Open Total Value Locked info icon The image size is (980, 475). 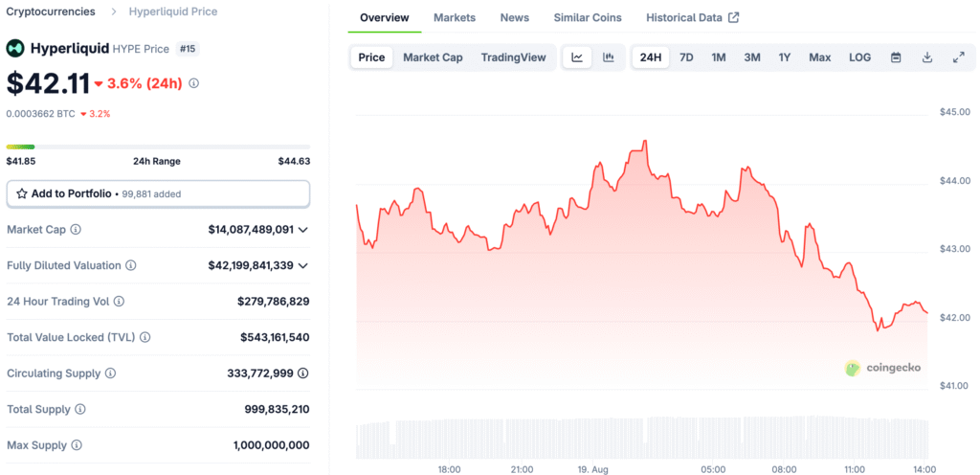[145, 337]
